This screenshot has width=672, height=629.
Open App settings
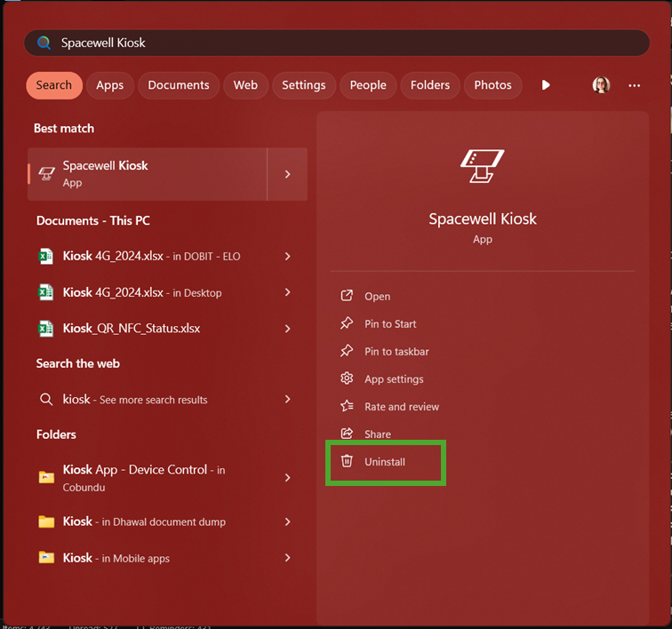(394, 379)
